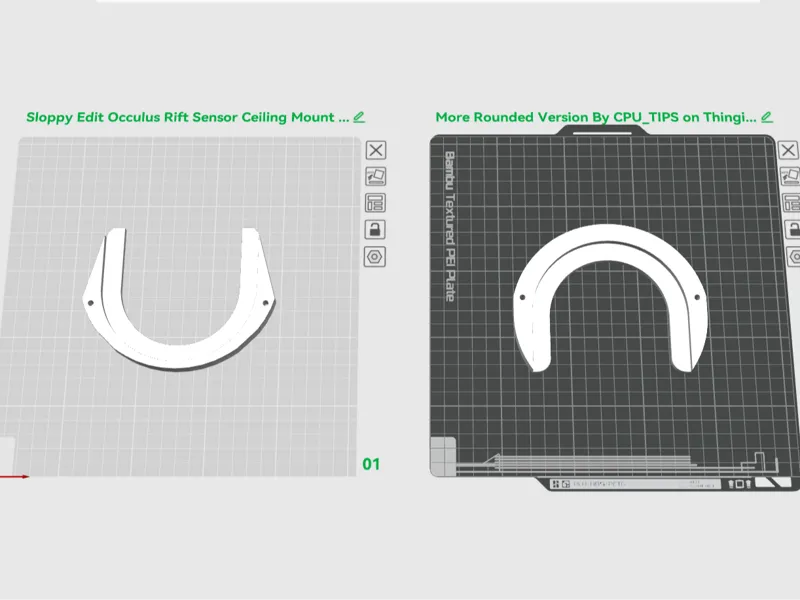The width and height of the screenshot is (800, 600).
Task: Toggle the lock icon beside the Sloppy Edit plate
Action: (375, 229)
